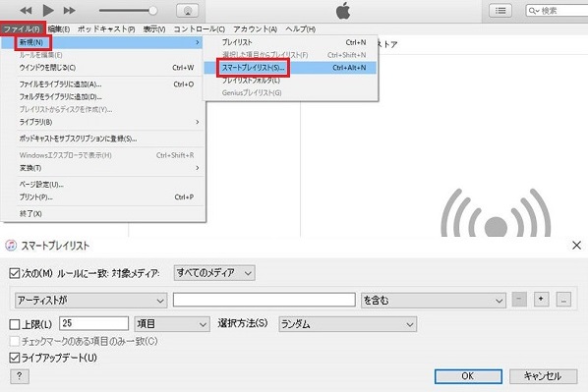Click the minus remove rule button

519,300
